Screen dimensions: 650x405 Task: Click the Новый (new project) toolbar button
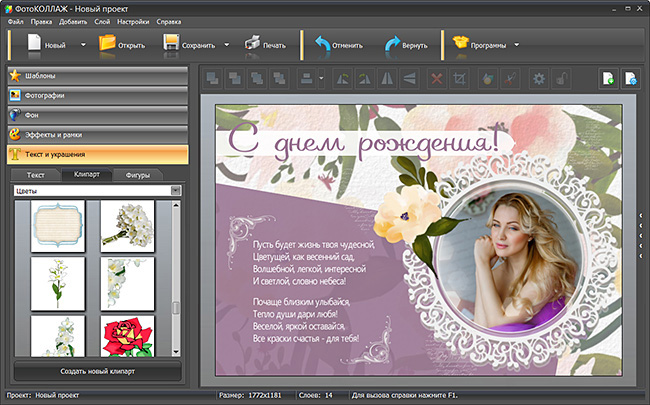click(46, 45)
